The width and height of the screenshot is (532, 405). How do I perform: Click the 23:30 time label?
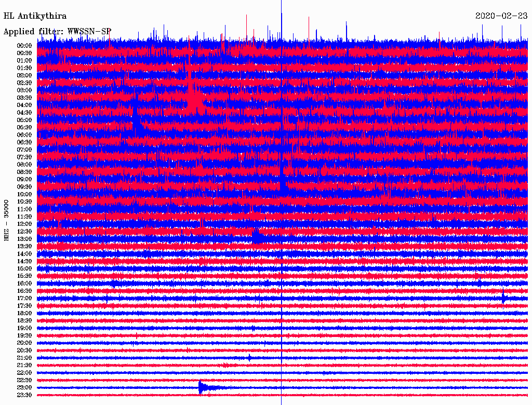[24, 395]
